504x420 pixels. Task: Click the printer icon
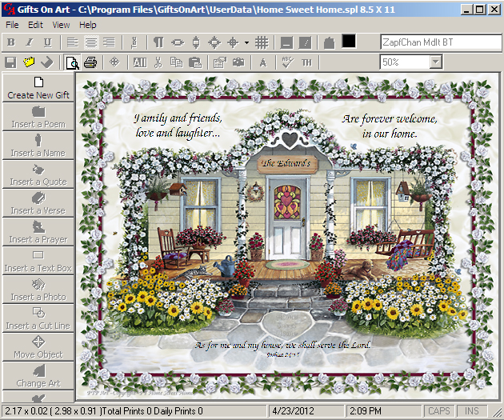pyautogui.click(x=90, y=62)
